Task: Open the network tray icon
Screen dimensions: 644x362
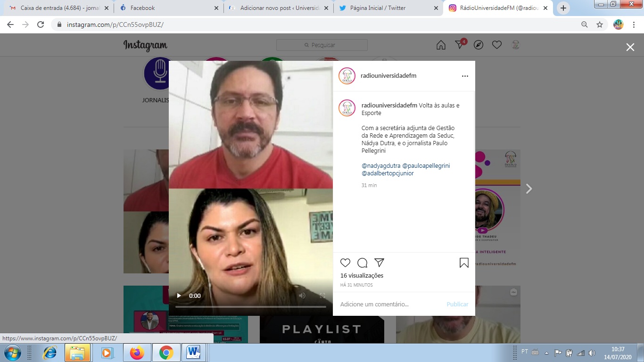Action: (581, 353)
